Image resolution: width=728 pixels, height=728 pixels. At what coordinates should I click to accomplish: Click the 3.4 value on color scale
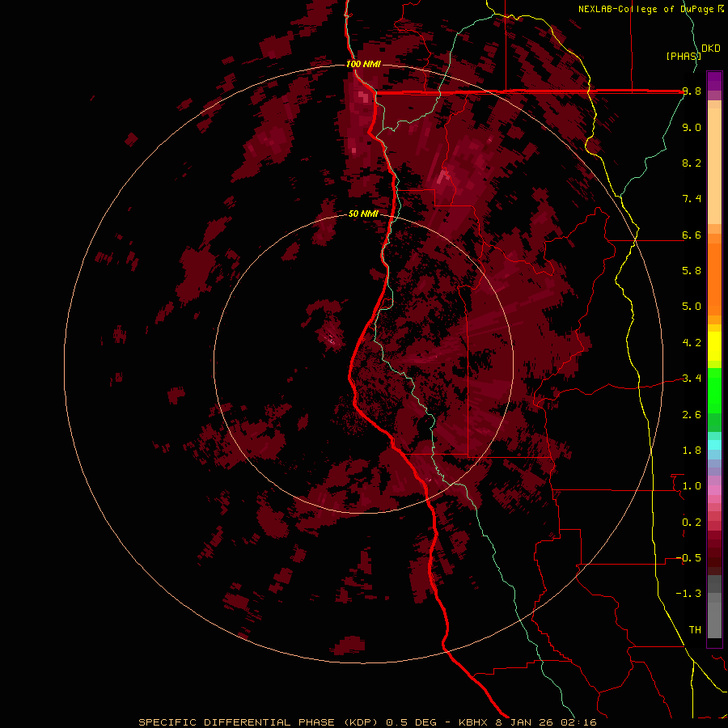click(x=692, y=379)
